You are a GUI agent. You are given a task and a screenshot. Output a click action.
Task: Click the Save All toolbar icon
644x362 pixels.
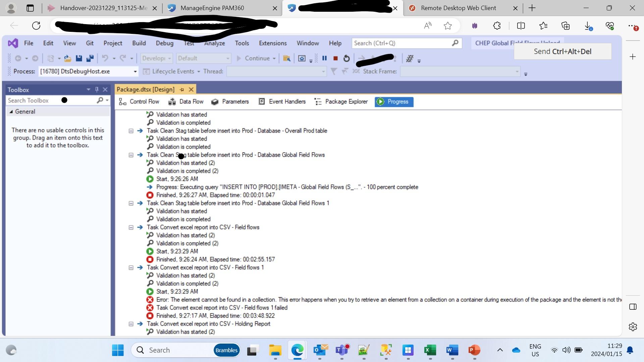[90, 58]
